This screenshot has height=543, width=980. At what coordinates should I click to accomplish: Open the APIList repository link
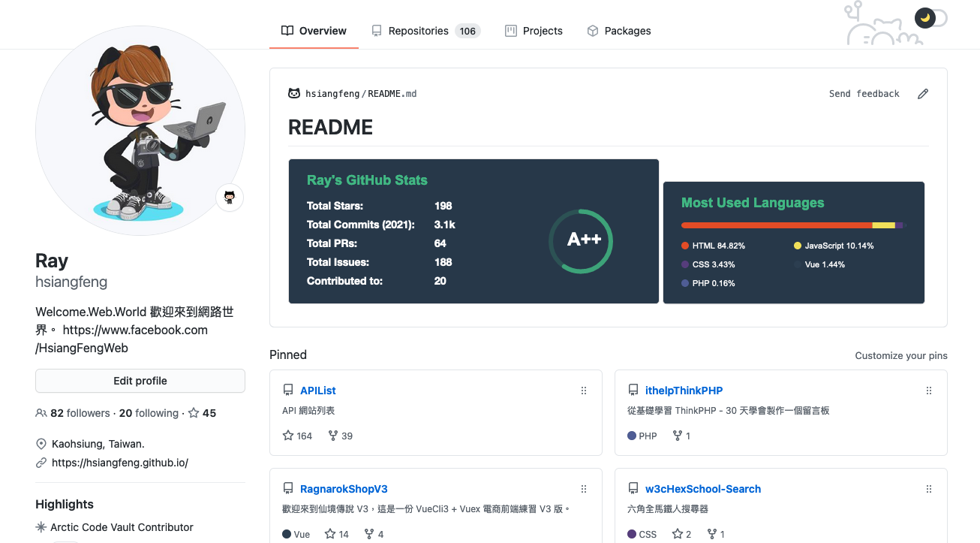click(x=317, y=391)
